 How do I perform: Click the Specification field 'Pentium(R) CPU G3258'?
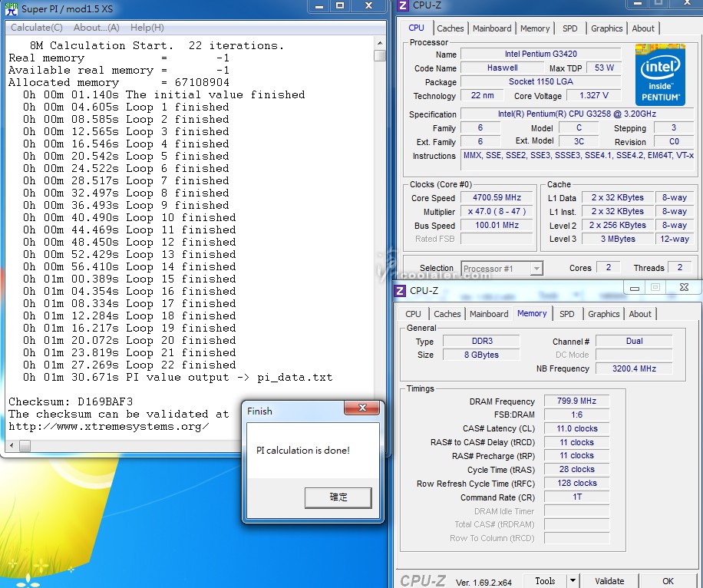tap(576, 114)
